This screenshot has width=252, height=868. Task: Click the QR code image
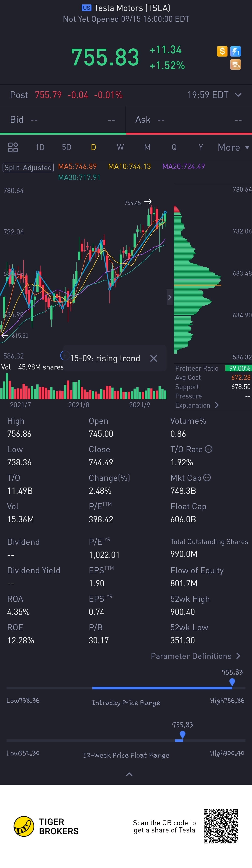point(221,826)
